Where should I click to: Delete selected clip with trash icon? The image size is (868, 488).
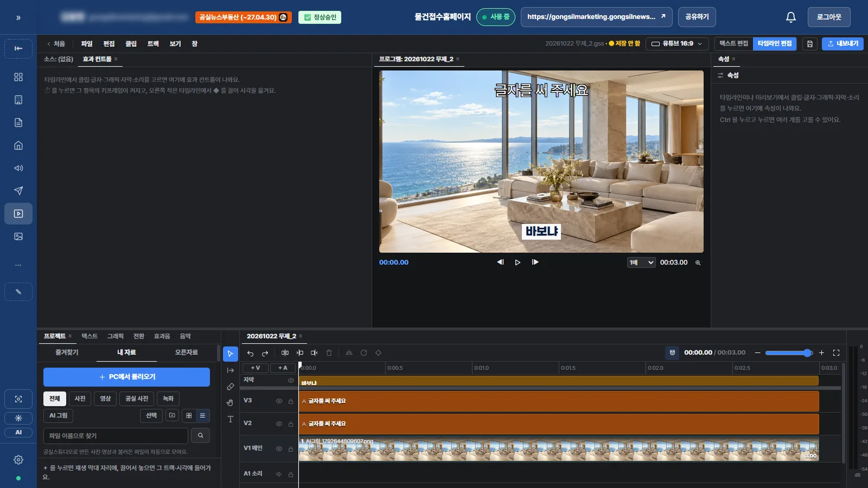tap(329, 353)
